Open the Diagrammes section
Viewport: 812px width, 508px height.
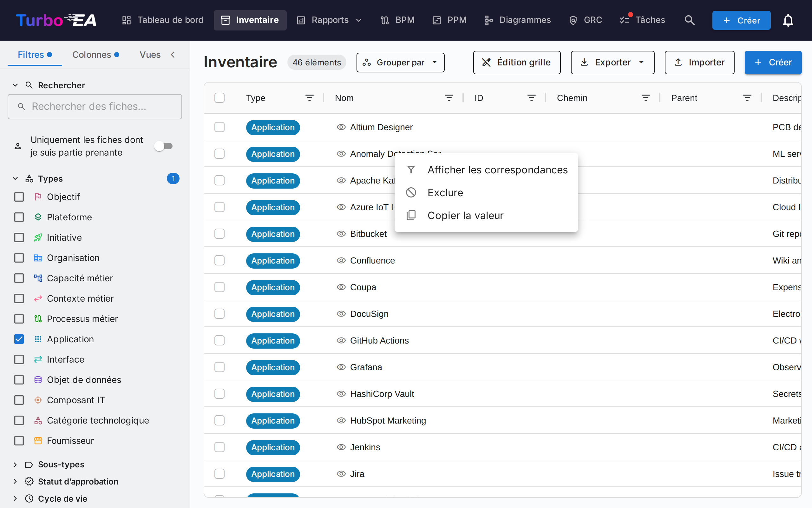pyautogui.click(x=518, y=20)
